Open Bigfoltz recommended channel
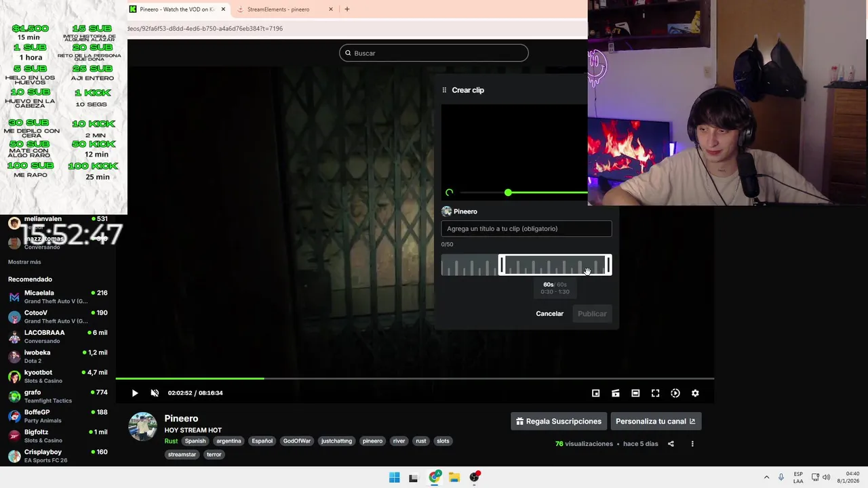The width and height of the screenshot is (868, 488). [58, 436]
